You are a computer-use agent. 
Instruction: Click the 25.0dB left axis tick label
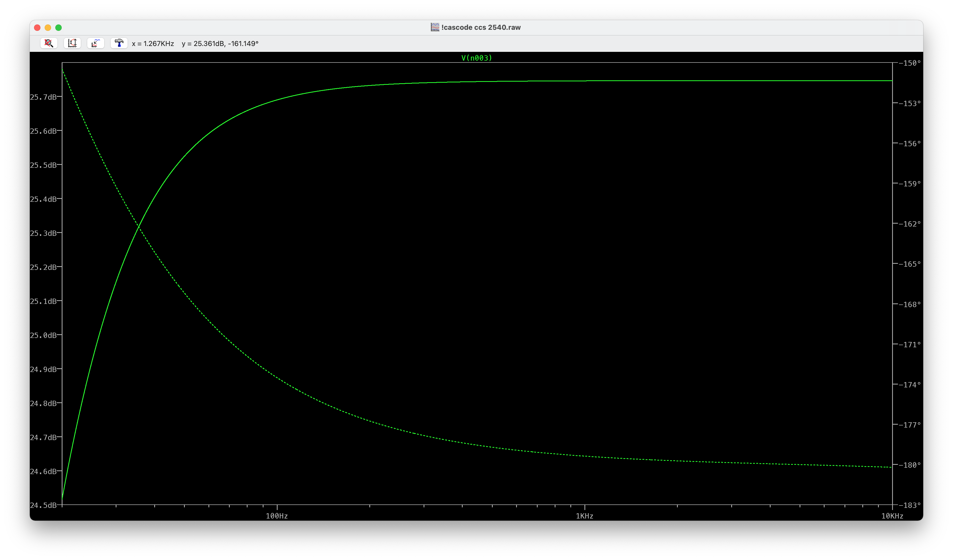pos(43,335)
